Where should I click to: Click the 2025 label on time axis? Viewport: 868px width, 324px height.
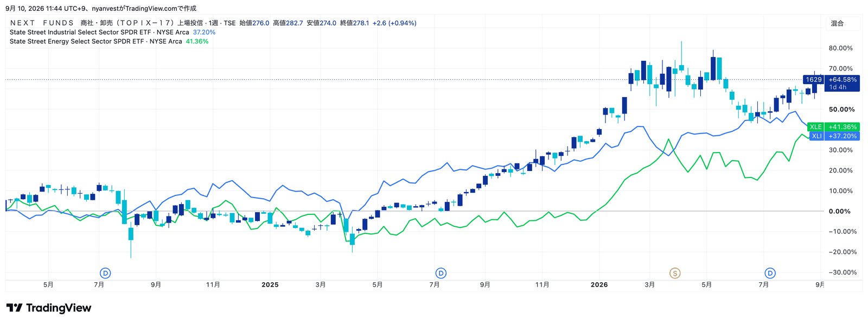270,285
